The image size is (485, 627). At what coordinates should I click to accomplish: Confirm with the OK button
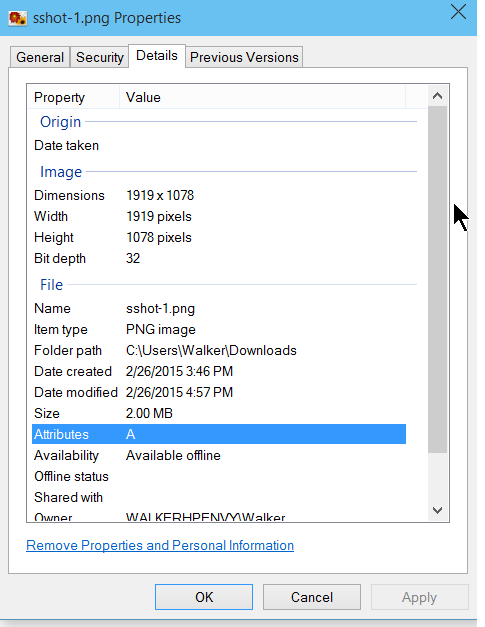pos(204,597)
